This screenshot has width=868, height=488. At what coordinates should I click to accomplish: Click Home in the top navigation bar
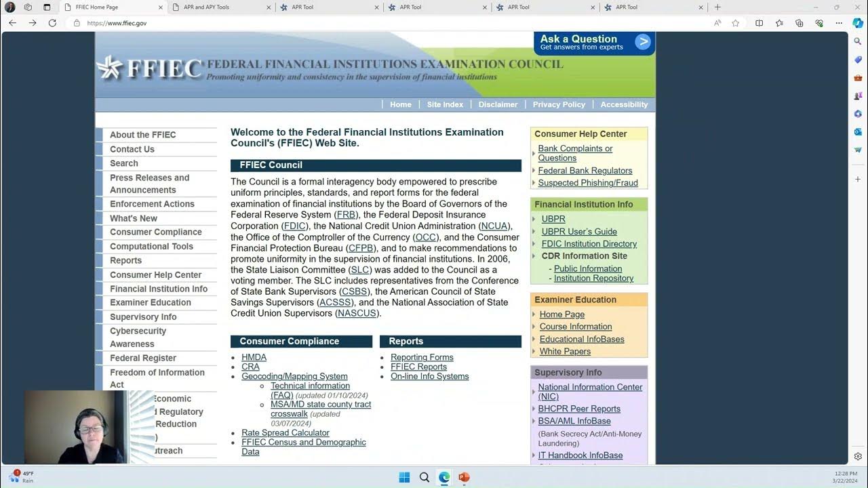tap(400, 104)
